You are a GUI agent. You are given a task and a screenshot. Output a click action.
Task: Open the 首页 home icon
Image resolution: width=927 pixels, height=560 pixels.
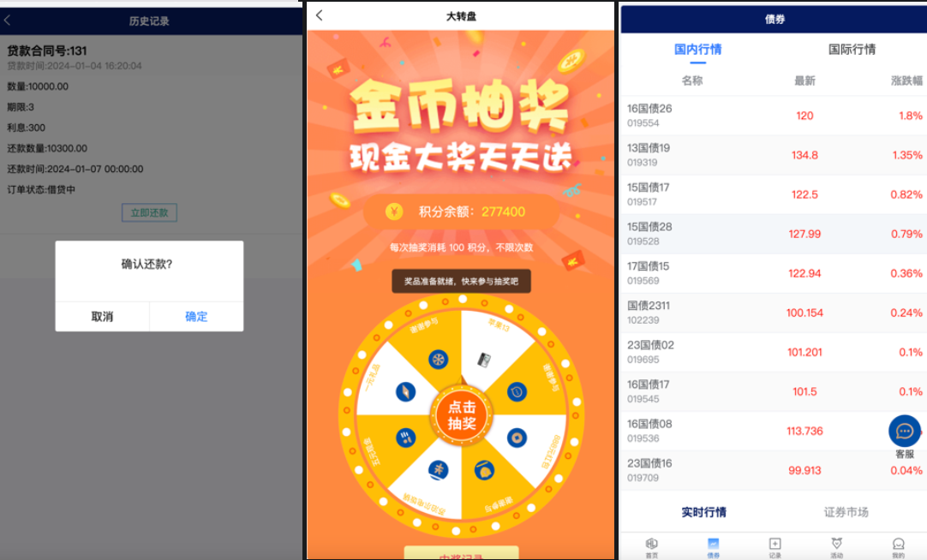[651, 548]
